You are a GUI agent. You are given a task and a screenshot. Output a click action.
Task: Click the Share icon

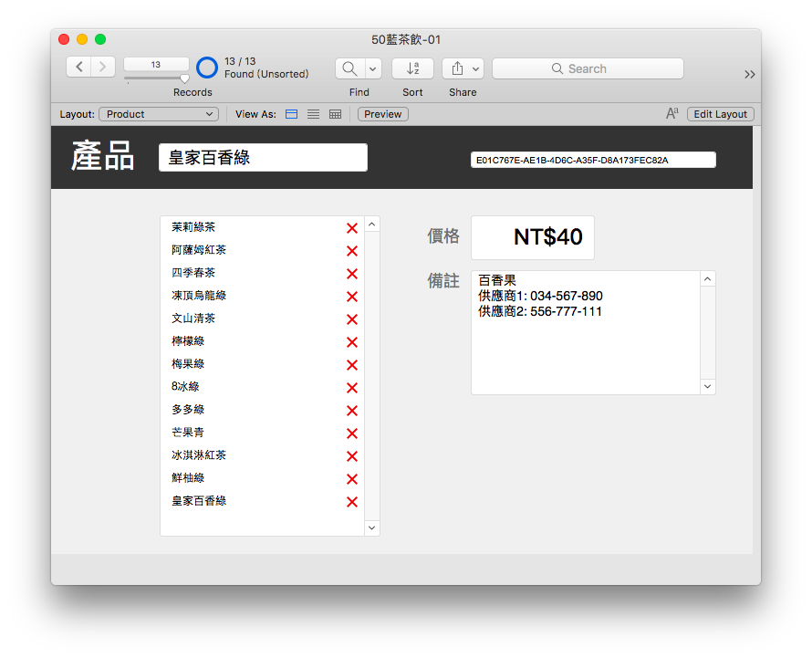coord(457,68)
